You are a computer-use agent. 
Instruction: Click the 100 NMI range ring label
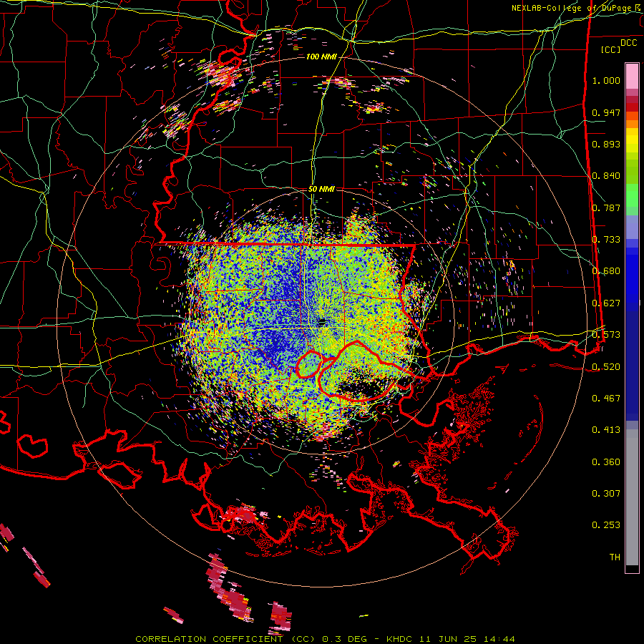pyautogui.click(x=321, y=57)
